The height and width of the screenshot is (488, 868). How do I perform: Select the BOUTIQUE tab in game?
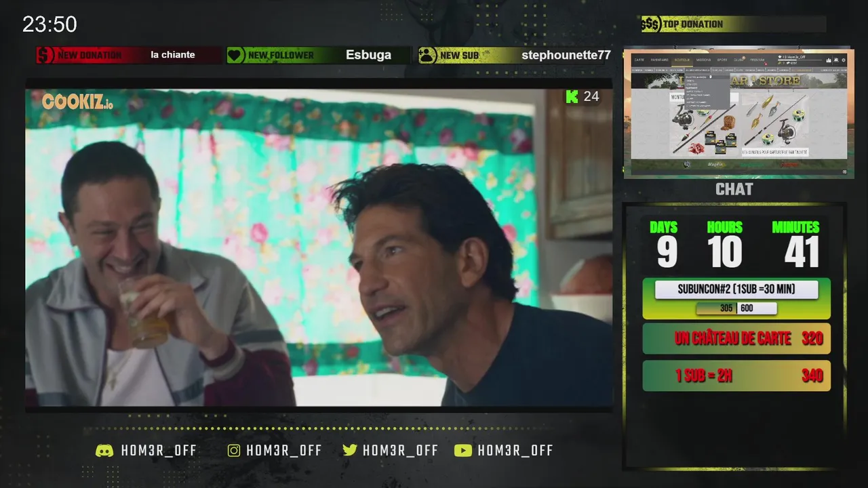(682, 60)
